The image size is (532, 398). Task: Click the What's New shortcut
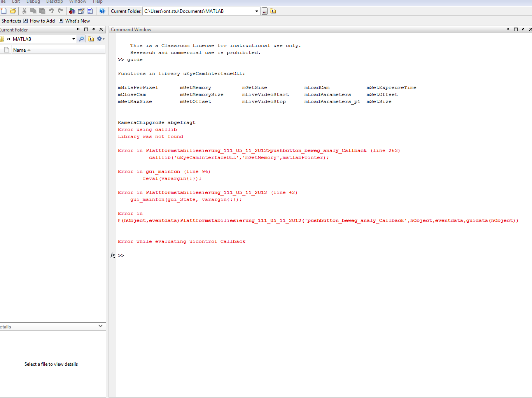click(x=77, y=21)
